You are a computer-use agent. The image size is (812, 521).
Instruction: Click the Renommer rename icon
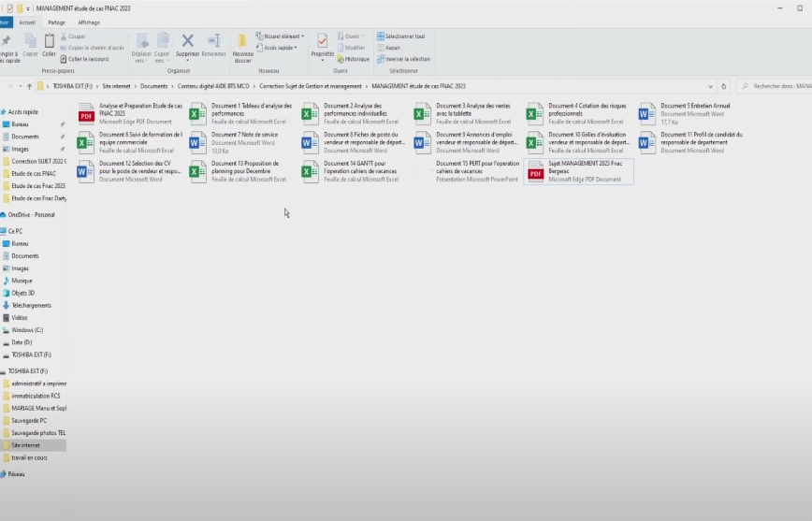click(213, 40)
